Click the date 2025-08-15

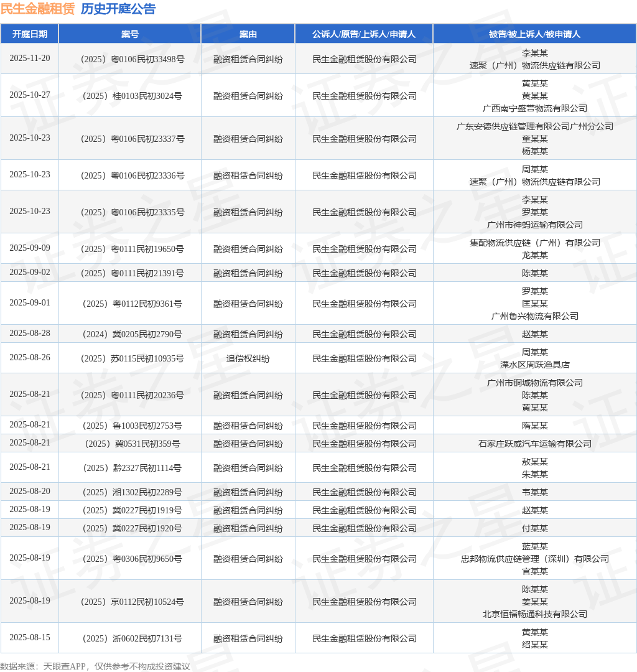coord(30,638)
